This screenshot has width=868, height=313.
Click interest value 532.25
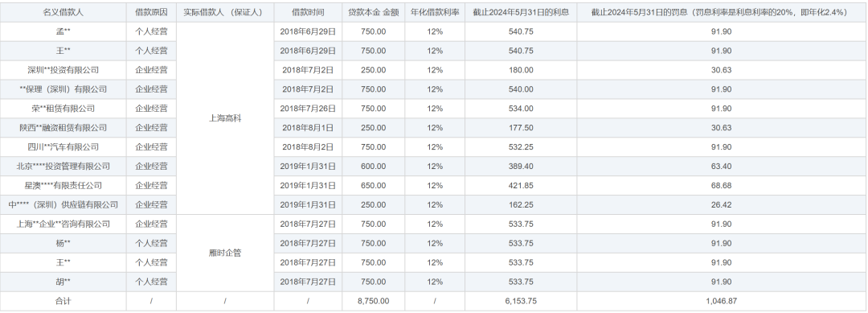(521, 146)
